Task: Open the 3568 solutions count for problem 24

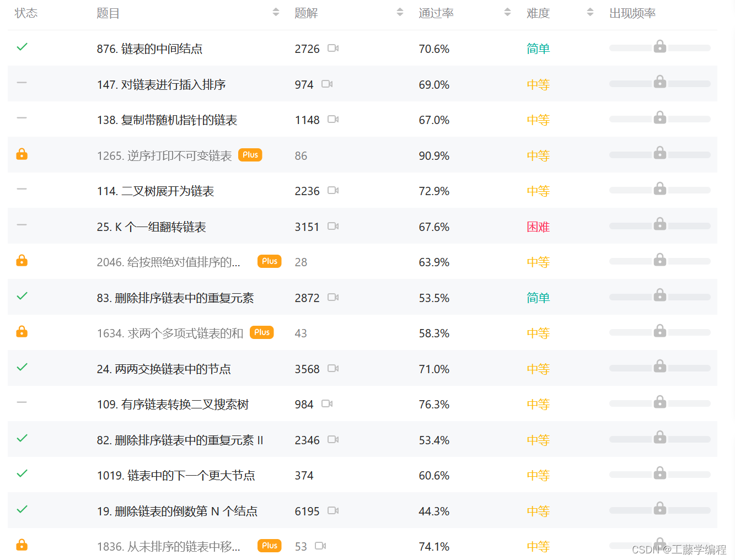Action: point(307,369)
